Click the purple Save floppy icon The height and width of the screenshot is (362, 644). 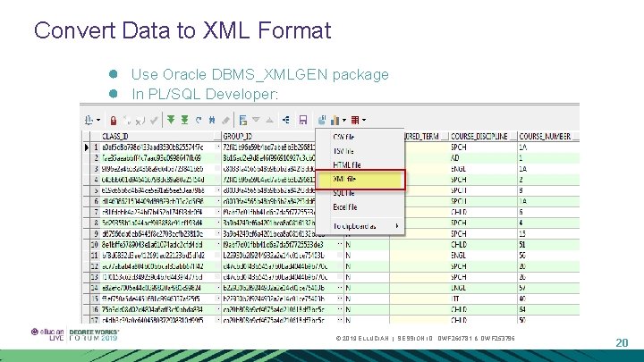(303, 120)
